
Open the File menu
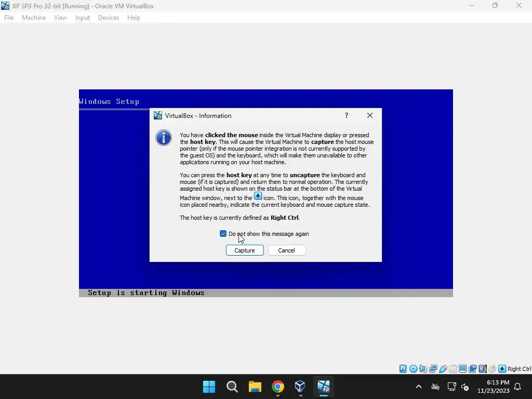pyautogui.click(x=9, y=18)
